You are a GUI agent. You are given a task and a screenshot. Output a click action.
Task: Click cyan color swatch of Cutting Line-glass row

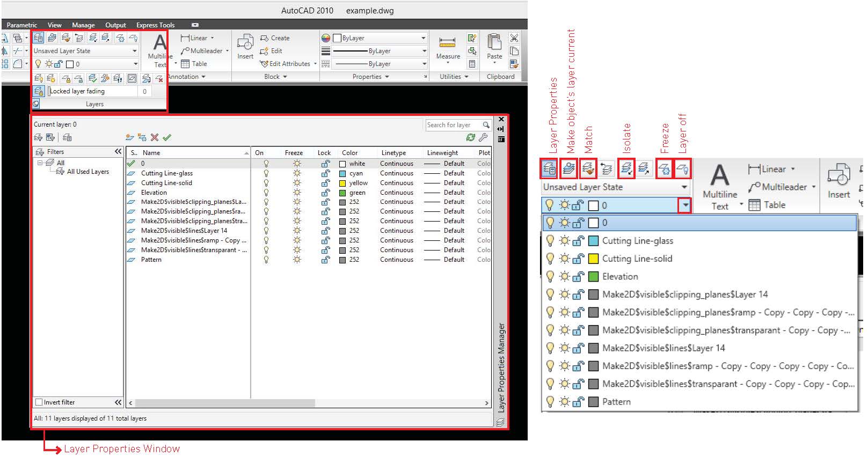(x=342, y=173)
